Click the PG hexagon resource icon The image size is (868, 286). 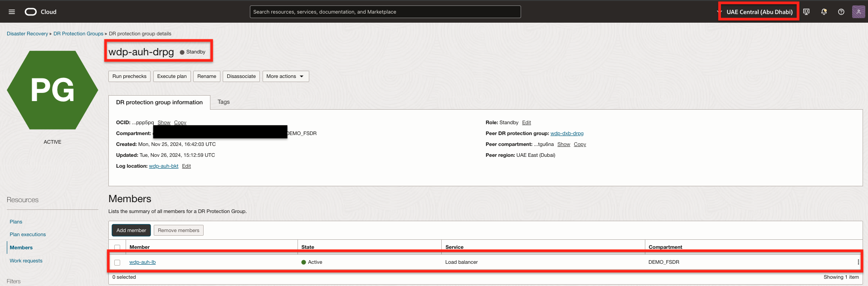pyautogui.click(x=53, y=90)
